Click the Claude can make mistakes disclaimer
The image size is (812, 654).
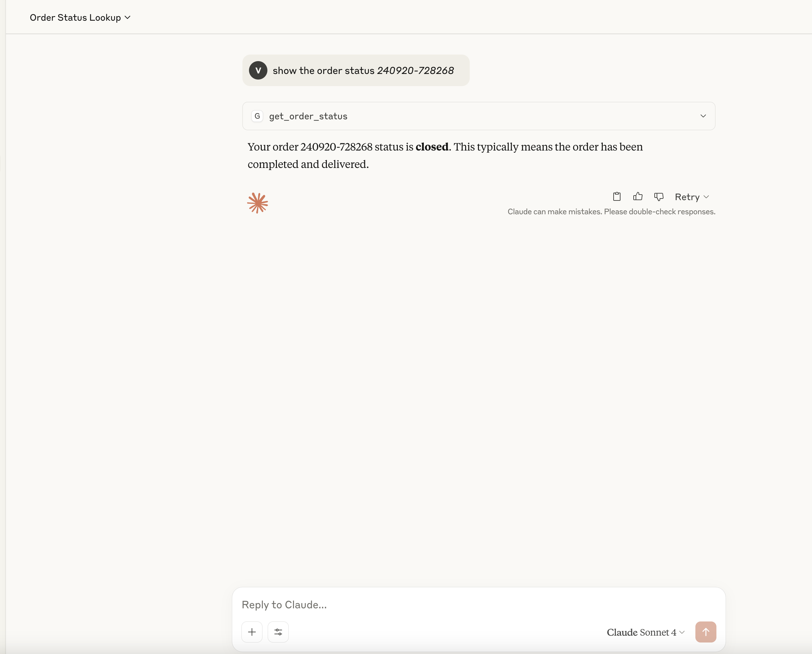point(611,212)
